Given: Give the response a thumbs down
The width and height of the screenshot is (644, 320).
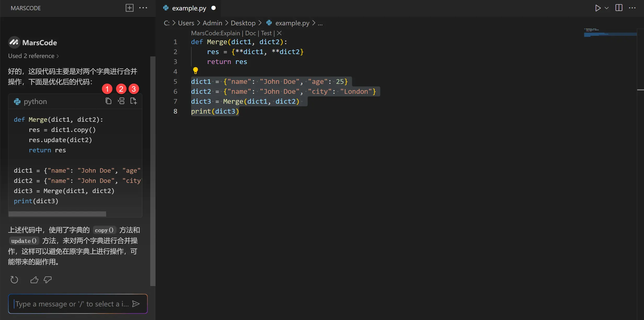Looking at the screenshot, I should coord(48,280).
